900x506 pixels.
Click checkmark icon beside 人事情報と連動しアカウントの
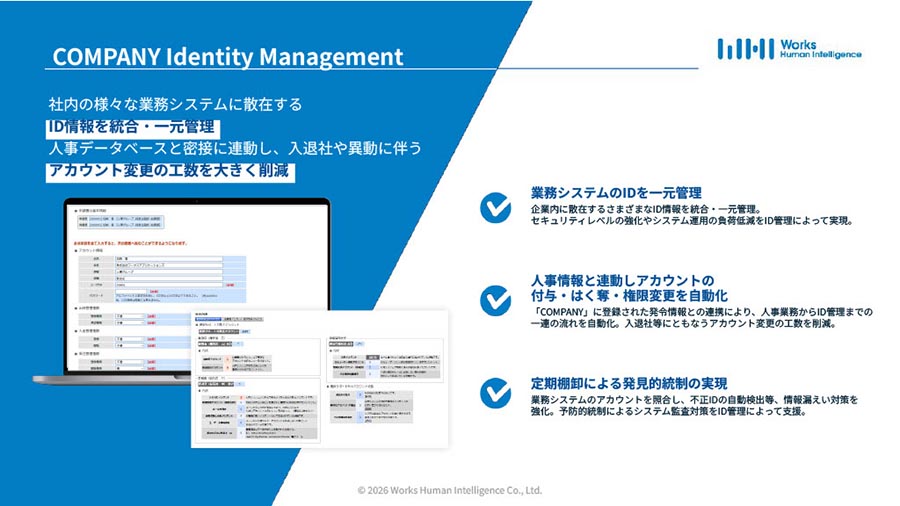click(495, 300)
